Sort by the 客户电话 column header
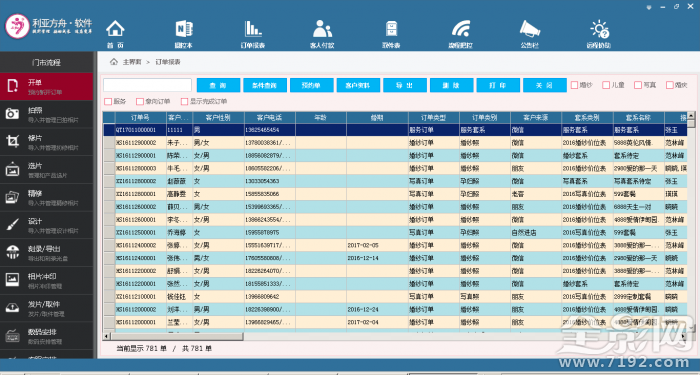Image resolution: width=700 pixels, height=375 pixels. [x=270, y=118]
